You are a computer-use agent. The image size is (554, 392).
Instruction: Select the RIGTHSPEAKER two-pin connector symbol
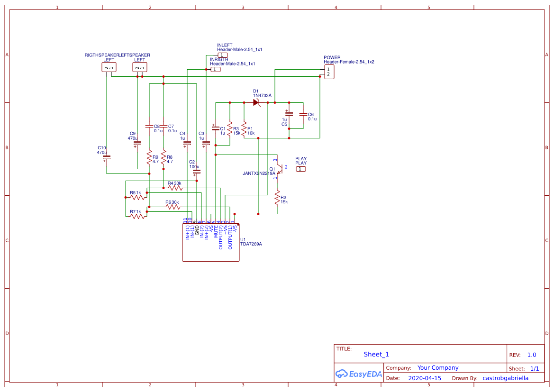109,67
